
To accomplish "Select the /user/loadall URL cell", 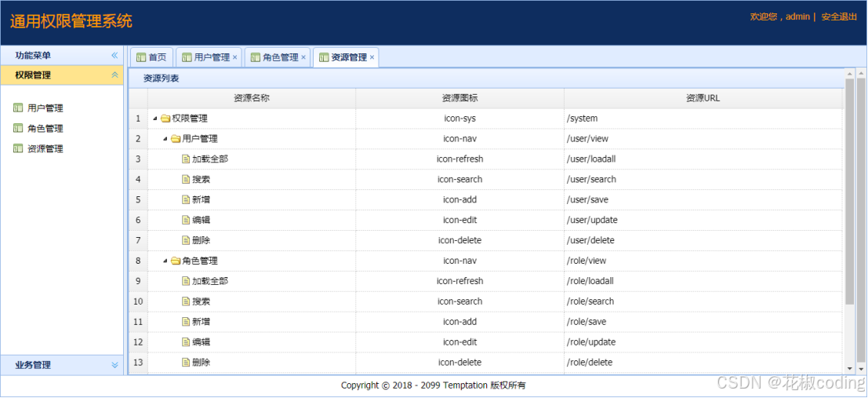I will pos(703,159).
